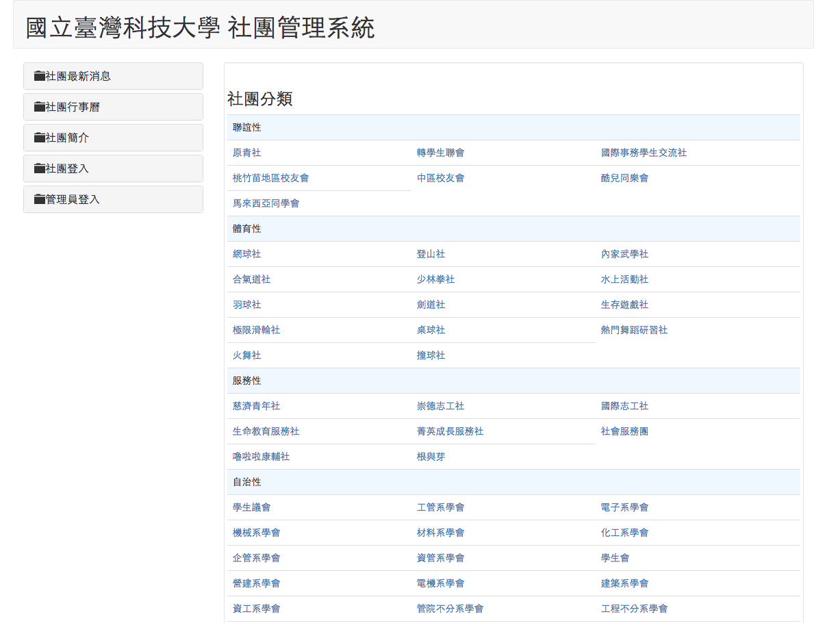840x623 pixels.
Task: Click folder icon beside 社團最新消息
Action: tap(40, 76)
